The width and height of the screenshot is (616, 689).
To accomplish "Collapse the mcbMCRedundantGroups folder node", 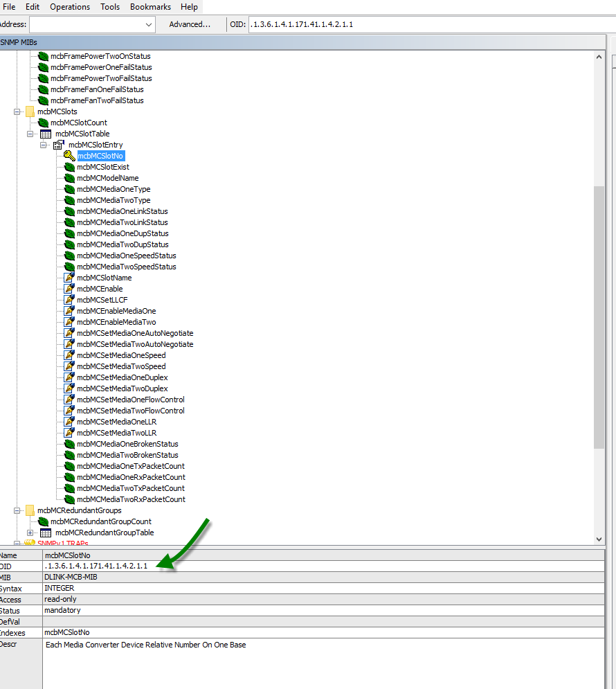I will tap(17, 510).
